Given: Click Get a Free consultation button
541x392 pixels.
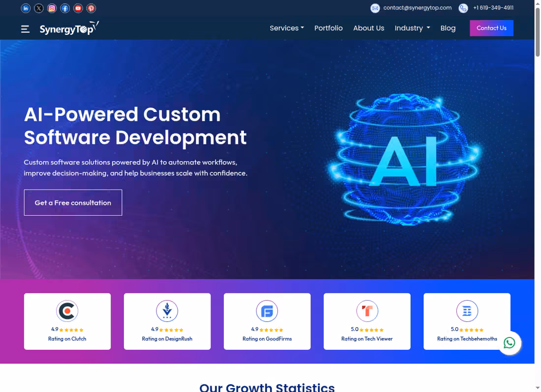Looking at the screenshot, I should pyautogui.click(x=73, y=202).
